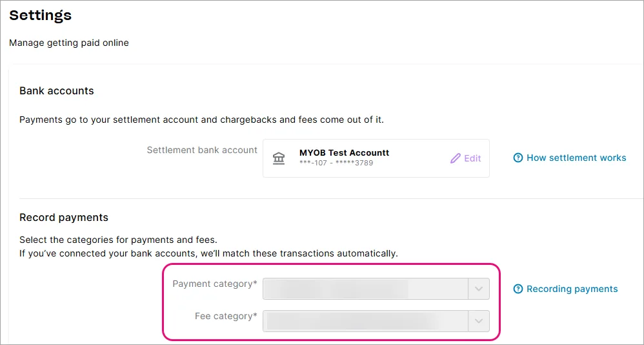Open the Payment category dropdown arrow

pyautogui.click(x=478, y=289)
